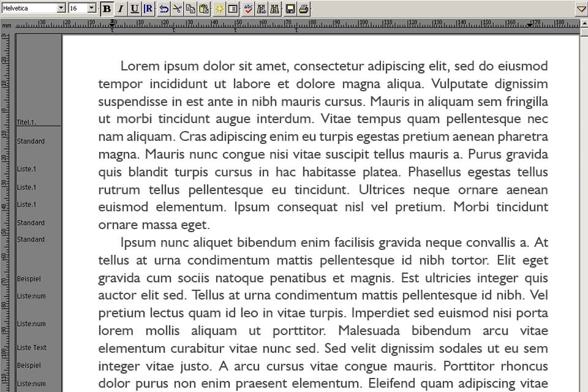Image resolution: width=588 pixels, height=392 pixels.
Task: Expand the yellow toolbar options triangle
Action: tap(581, 9)
